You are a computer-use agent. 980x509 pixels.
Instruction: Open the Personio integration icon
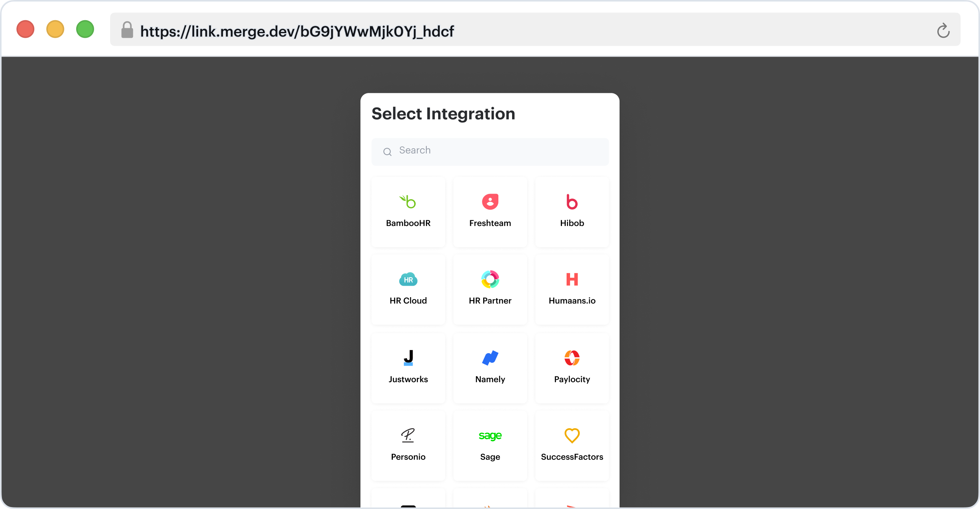pyautogui.click(x=408, y=435)
